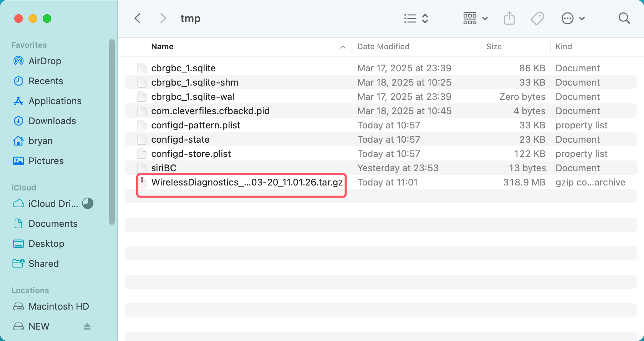Click the Share icon in the toolbar
The height and width of the screenshot is (341, 644).
pyautogui.click(x=509, y=18)
